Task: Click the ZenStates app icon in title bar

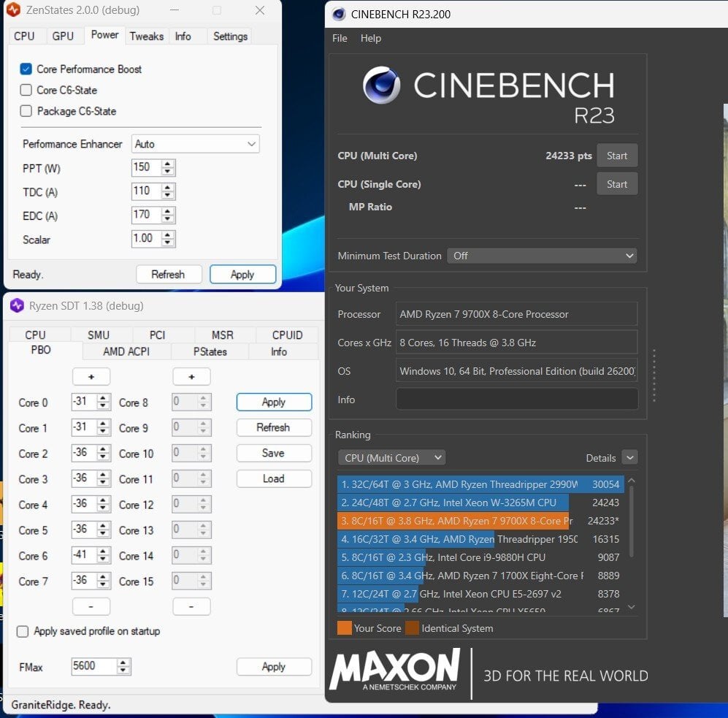Action: tap(13, 9)
